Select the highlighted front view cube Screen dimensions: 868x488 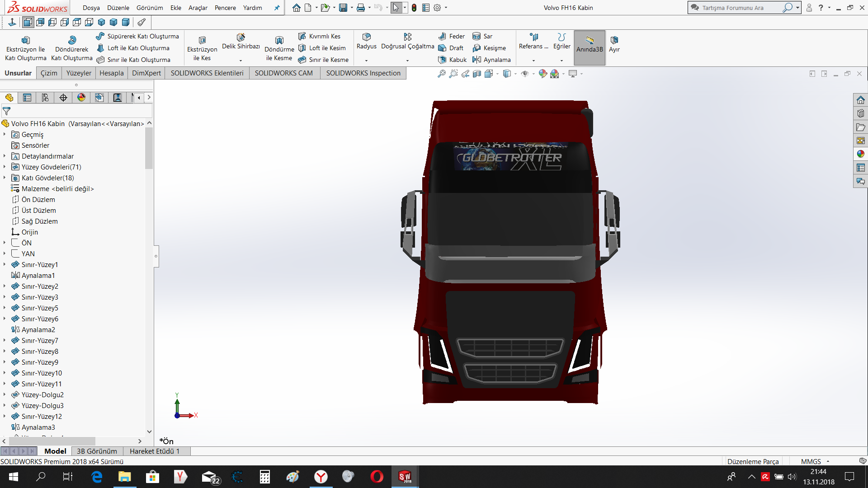pyautogui.click(x=28, y=22)
